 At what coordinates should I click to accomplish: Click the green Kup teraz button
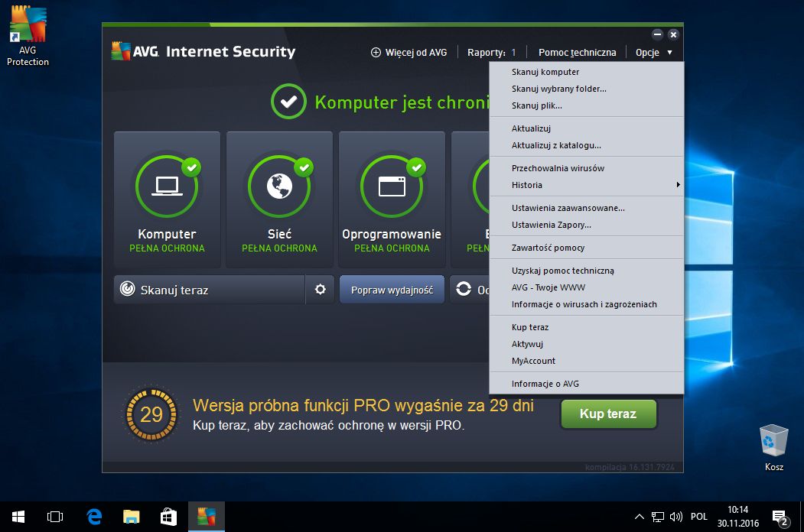tap(609, 414)
